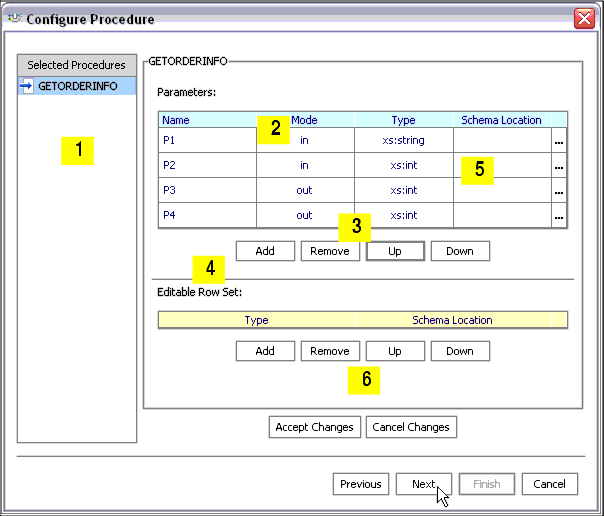Open schema browse ellipsis for P3 row

click(x=559, y=191)
